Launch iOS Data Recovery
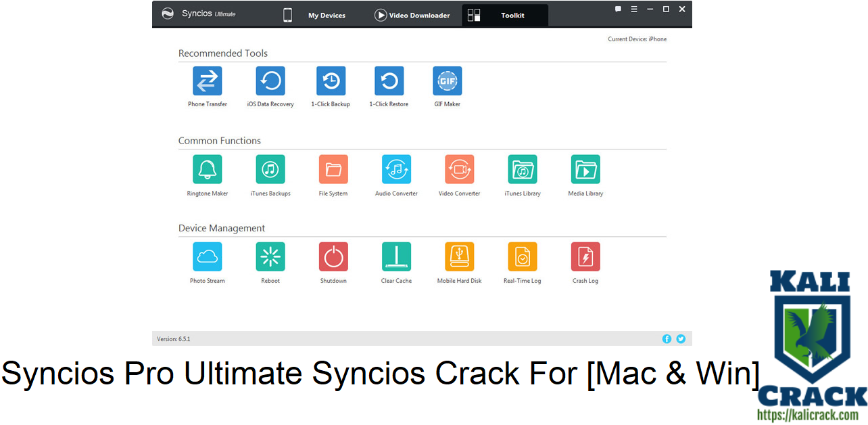 [270, 81]
